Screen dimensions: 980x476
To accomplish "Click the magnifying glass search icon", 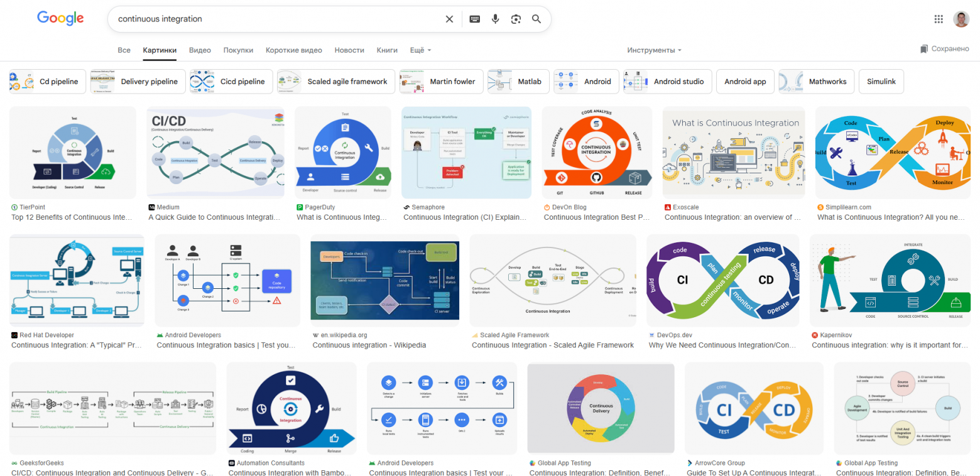I will pos(536,19).
